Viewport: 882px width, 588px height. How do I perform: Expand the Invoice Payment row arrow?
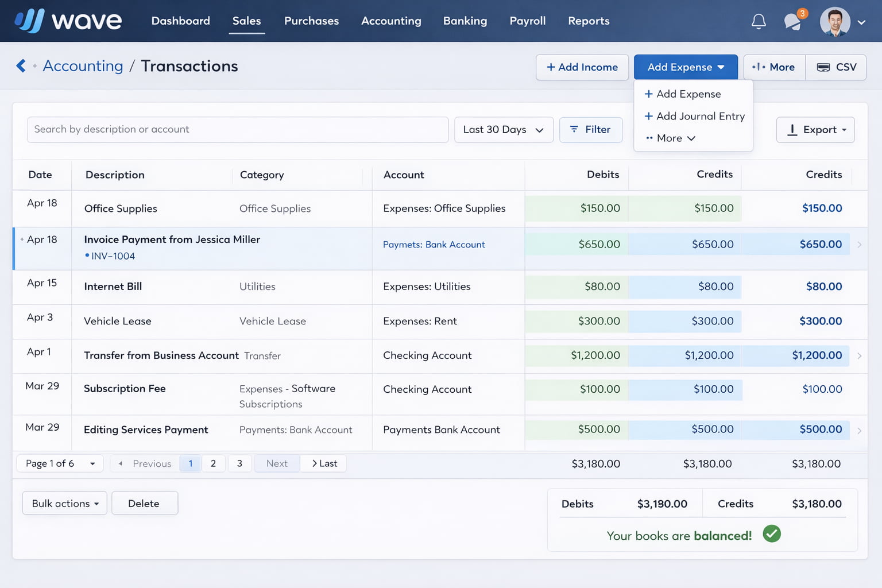click(859, 245)
